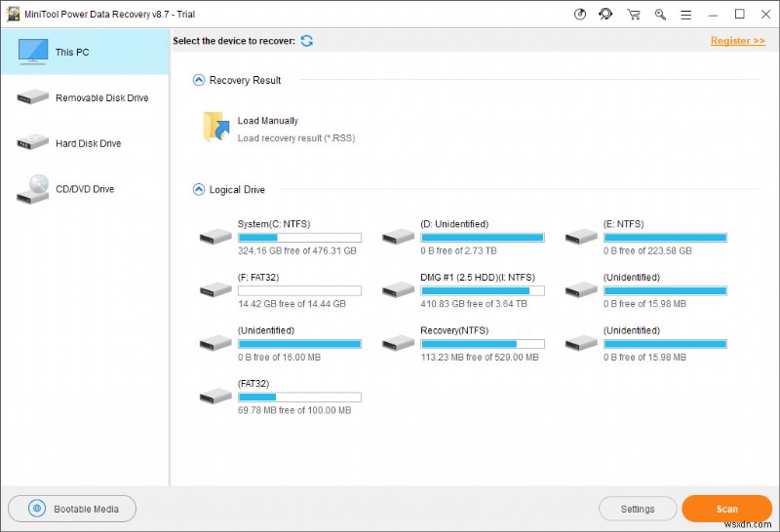780x532 pixels.
Task: Click the DMG #1 usage bar
Action: click(x=483, y=291)
